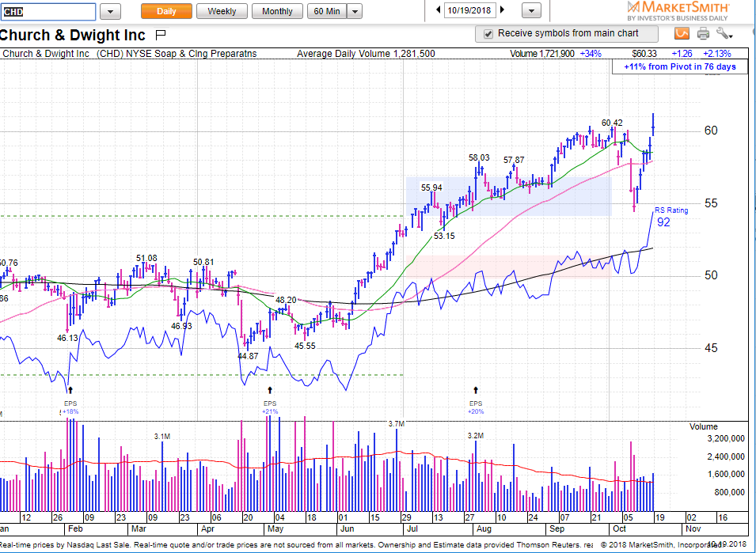The width and height of the screenshot is (756, 553).
Task: Click the Volume 1,721,900 value
Action: click(x=542, y=54)
